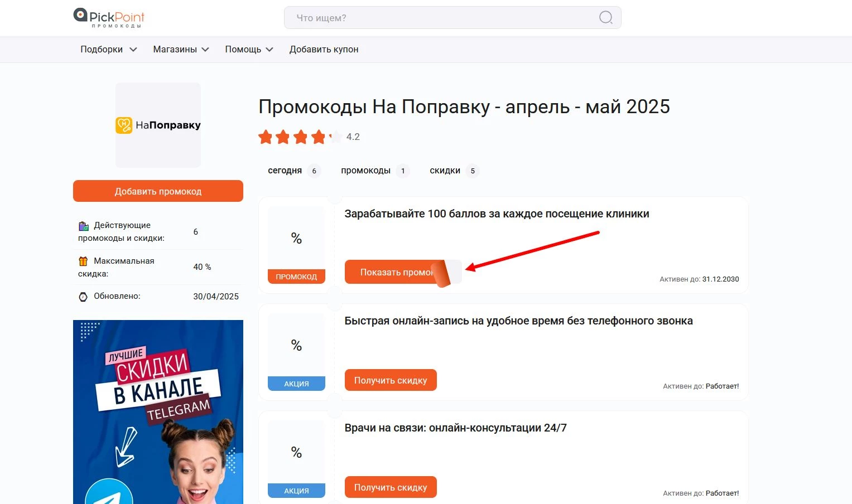
Task: Click the Добавить промокод button
Action: pos(158,191)
